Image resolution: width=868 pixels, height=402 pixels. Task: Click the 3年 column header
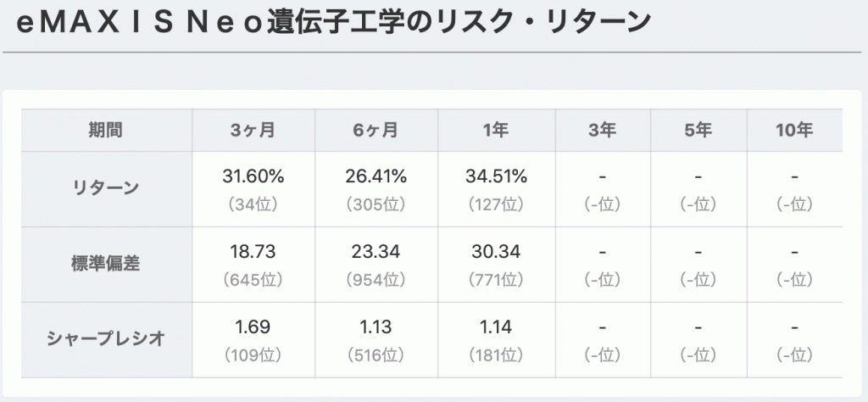point(603,130)
